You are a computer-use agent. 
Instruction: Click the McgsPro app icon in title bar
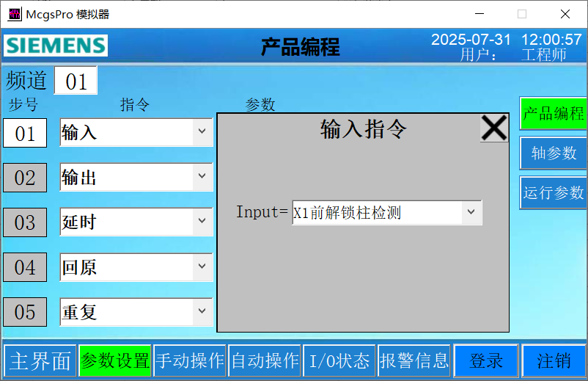[x=12, y=14]
